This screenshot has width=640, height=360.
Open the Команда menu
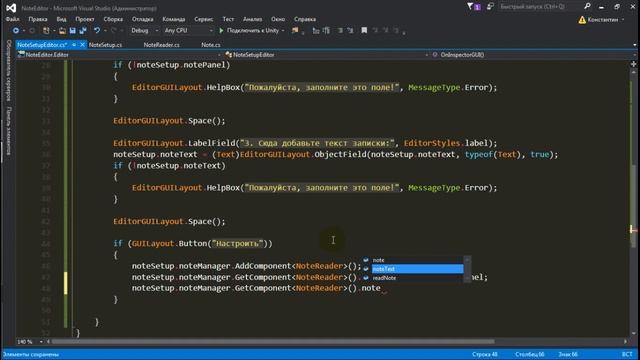coord(173,19)
